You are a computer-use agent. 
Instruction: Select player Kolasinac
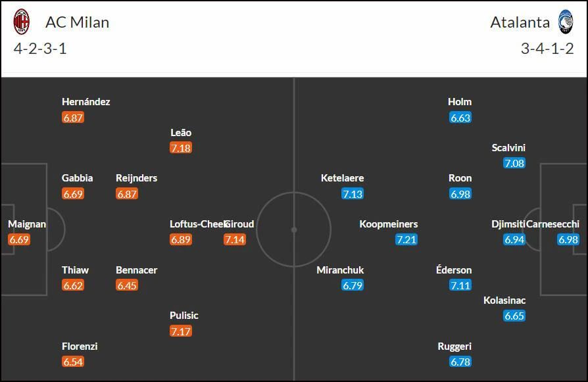[504, 300]
